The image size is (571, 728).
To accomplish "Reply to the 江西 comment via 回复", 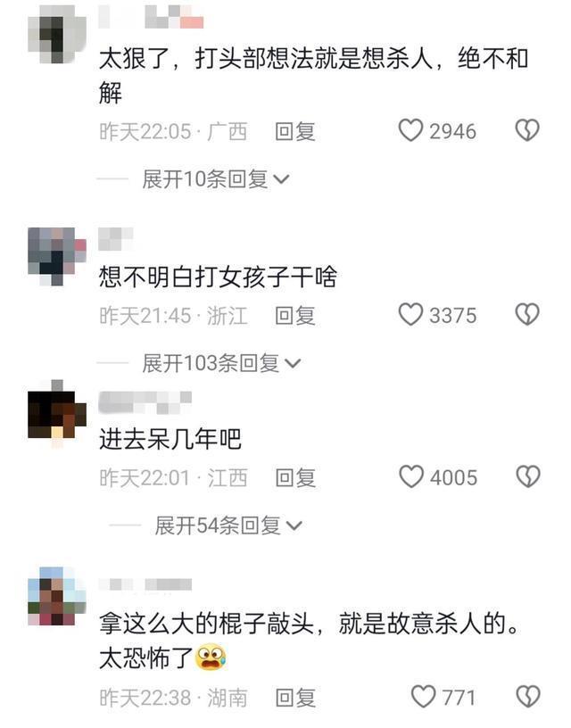I will click(295, 478).
